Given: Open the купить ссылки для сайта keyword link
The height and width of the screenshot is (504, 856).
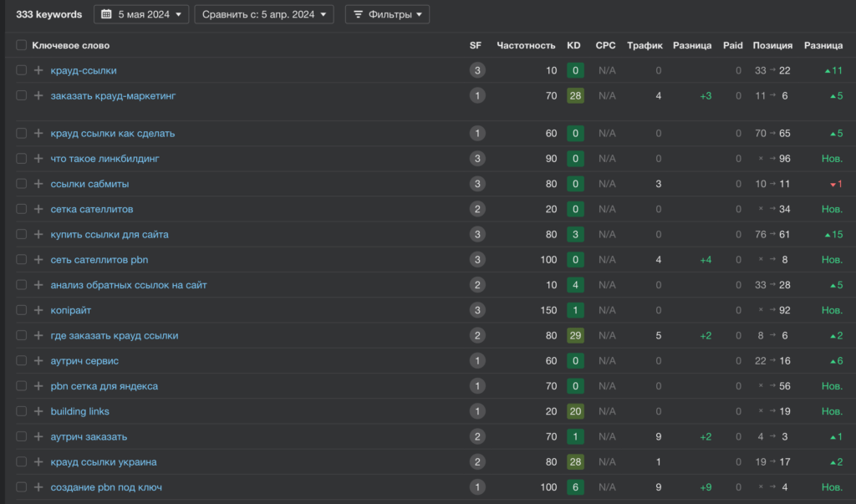Looking at the screenshot, I should coord(109,235).
